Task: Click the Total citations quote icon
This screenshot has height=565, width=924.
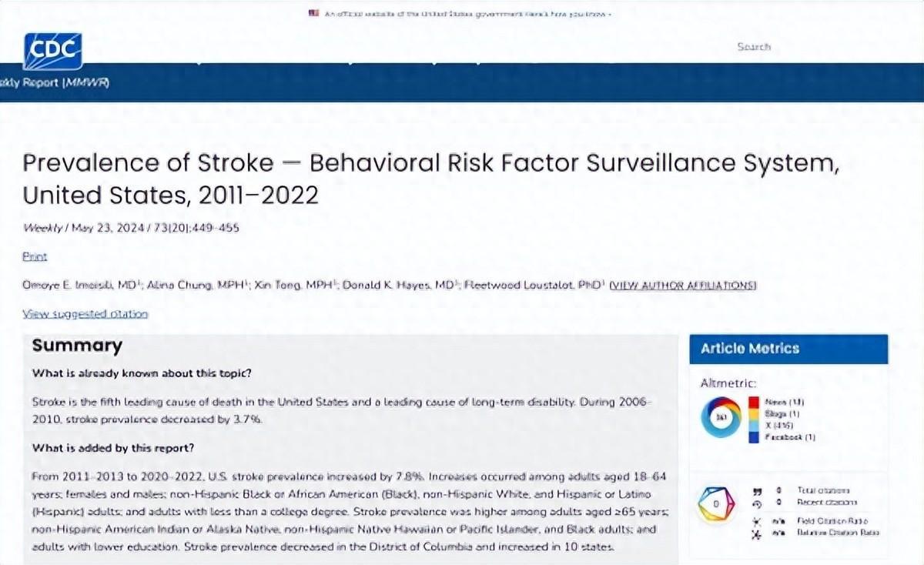Action: pyautogui.click(x=757, y=490)
